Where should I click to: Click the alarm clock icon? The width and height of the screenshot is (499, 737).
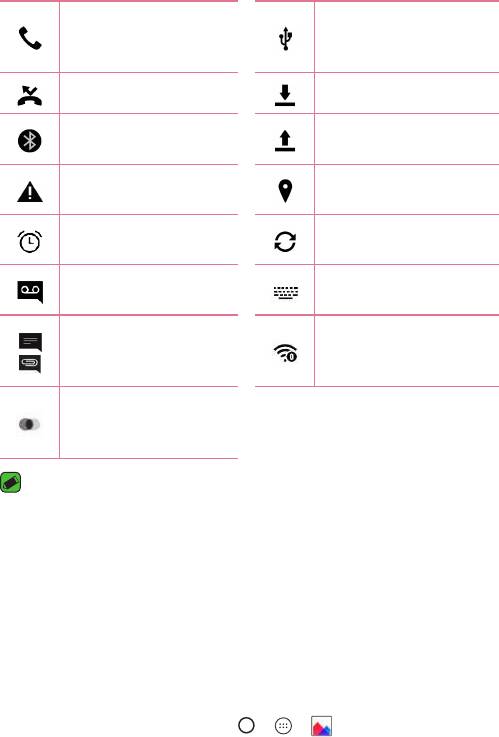pyautogui.click(x=30, y=242)
